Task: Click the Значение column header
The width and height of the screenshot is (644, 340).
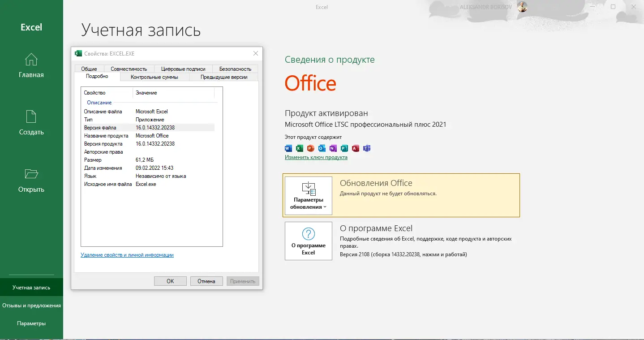Action: point(174,93)
